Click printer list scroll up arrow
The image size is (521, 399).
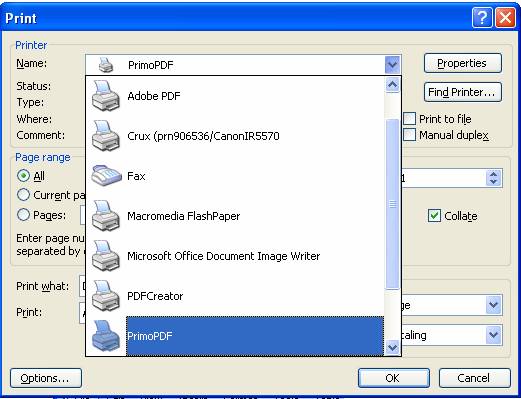pos(392,85)
